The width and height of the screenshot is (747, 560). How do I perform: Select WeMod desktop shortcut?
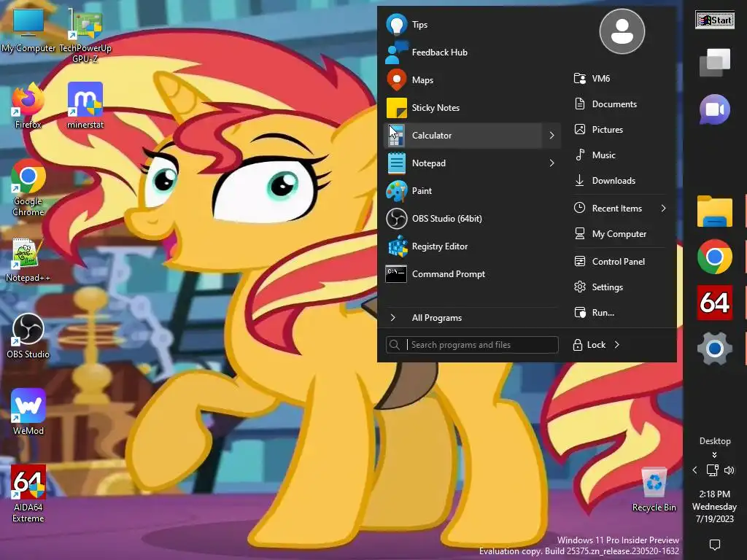pos(28,412)
